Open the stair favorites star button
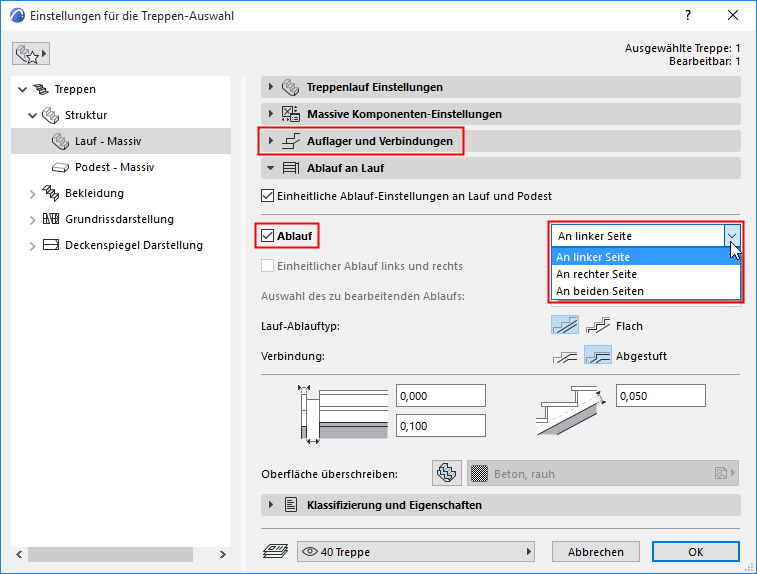757x574 pixels. point(31,52)
